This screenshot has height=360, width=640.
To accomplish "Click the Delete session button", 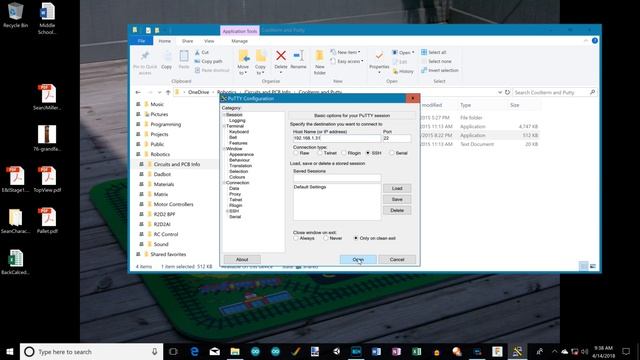I will [x=397, y=210].
